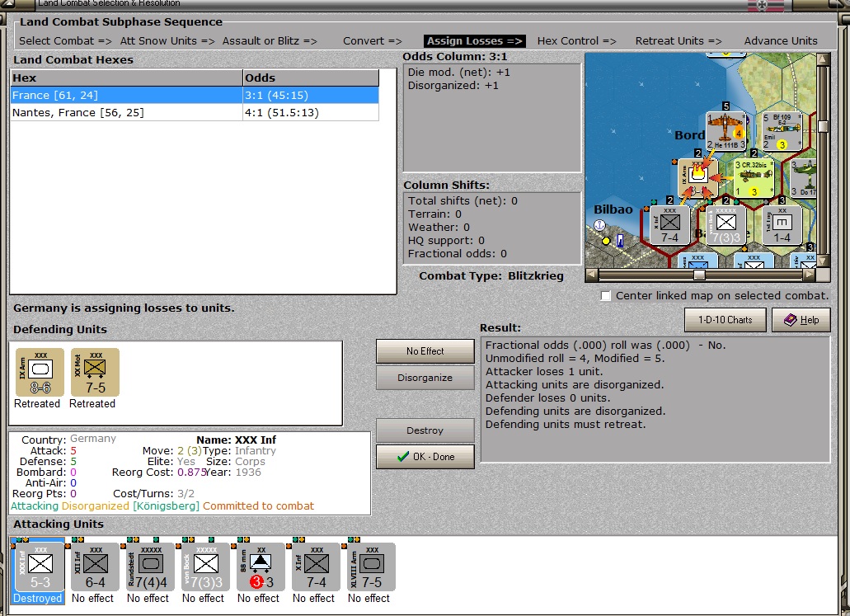Click the Convert subphase step
This screenshot has height=616, width=850.
(x=373, y=40)
